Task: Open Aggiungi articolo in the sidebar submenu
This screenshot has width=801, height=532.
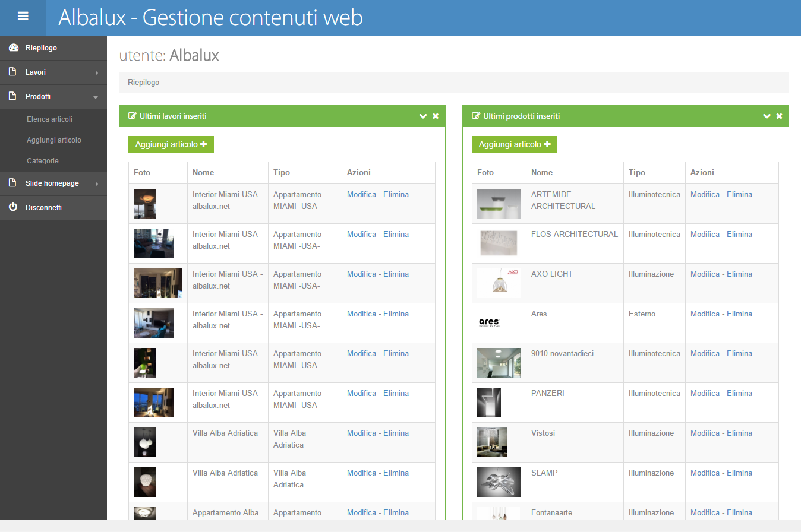Action: pyautogui.click(x=54, y=140)
